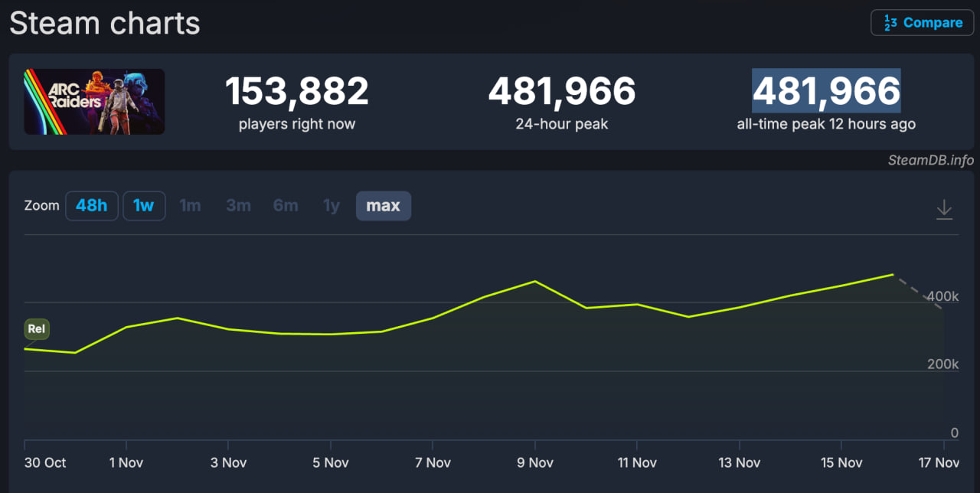Image resolution: width=980 pixels, height=493 pixels.
Task: Click the 153,882 players right now figure
Action: tap(296, 91)
